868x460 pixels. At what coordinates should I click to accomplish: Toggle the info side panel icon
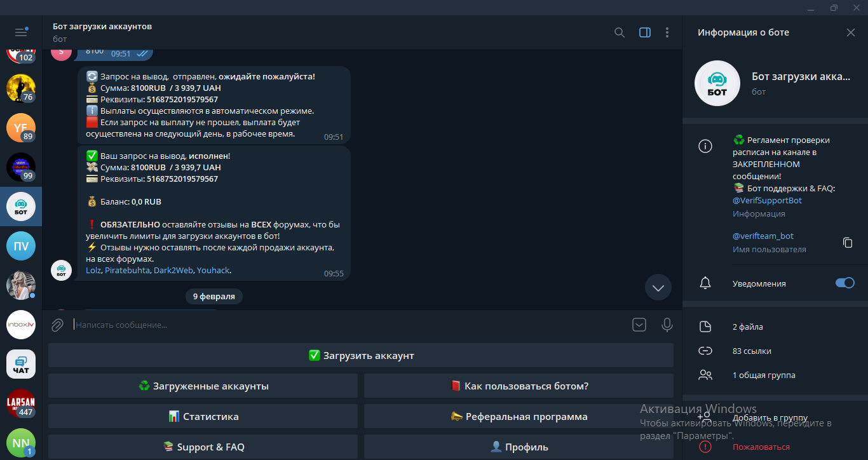644,32
